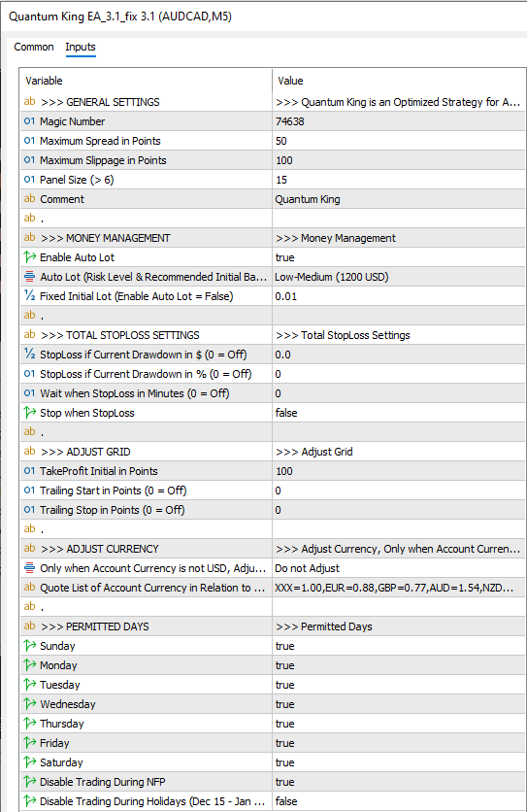Screen dimensions: 527x812
Task: Select the 'Sunday' variable label
Action: [57, 646]
